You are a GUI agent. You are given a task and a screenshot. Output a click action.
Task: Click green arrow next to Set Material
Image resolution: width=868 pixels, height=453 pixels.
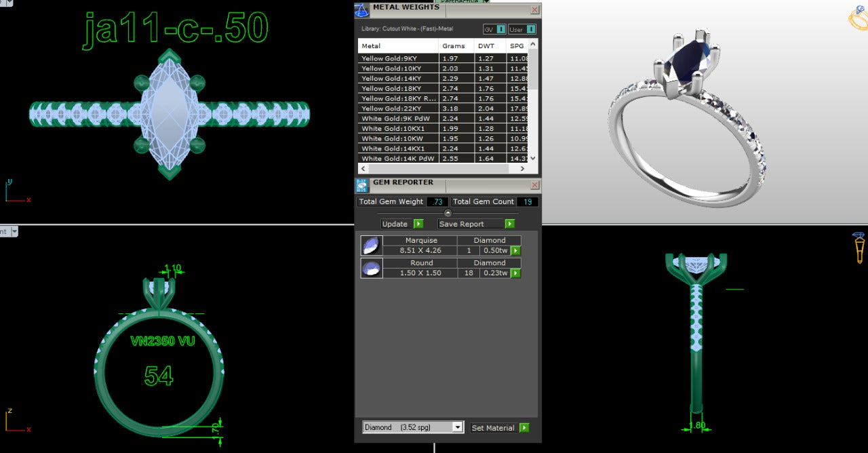524,428
